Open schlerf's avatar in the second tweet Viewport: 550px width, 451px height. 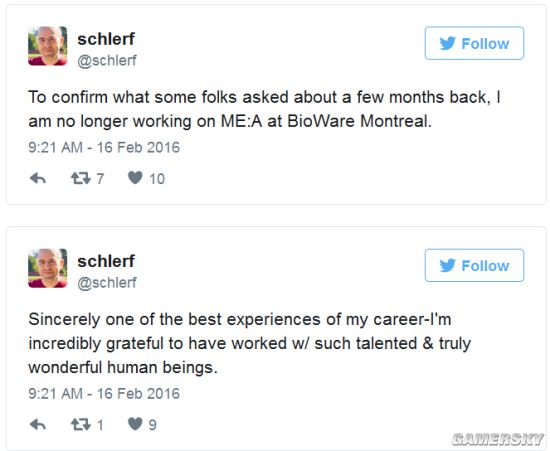[x=48, y=268]
